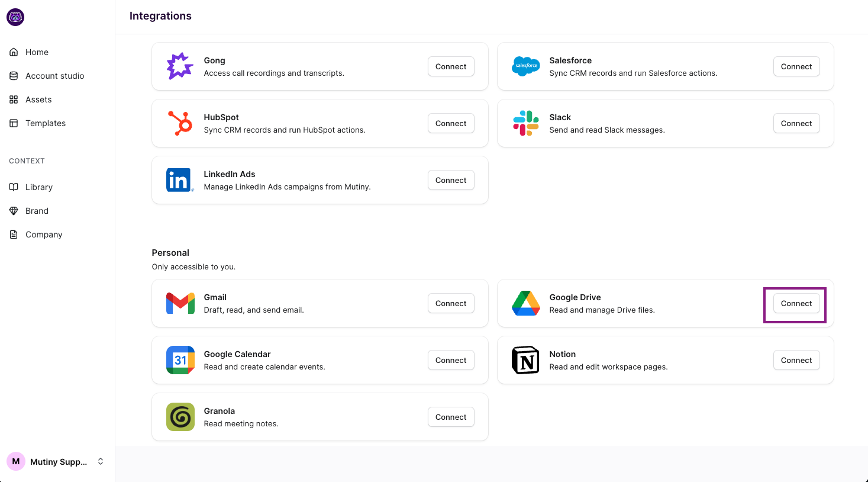Connect the Google Drive integration

[x=796, y=303]
